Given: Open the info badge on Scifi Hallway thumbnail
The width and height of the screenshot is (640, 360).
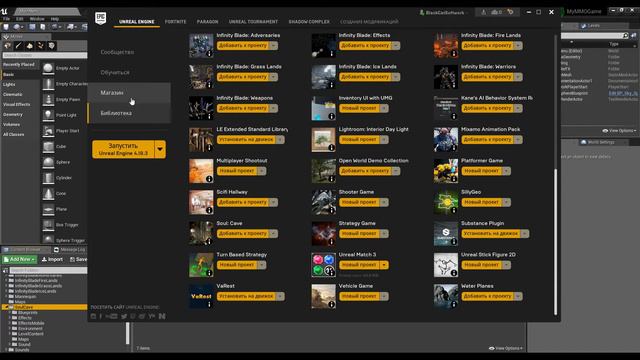Looking at the screenshot, I should coord(209,210).
